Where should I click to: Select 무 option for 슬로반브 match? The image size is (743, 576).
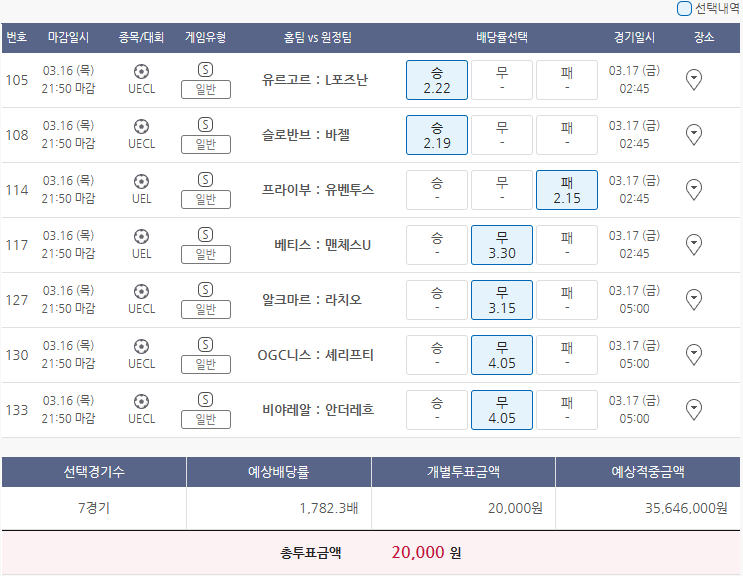coord(502,135)
